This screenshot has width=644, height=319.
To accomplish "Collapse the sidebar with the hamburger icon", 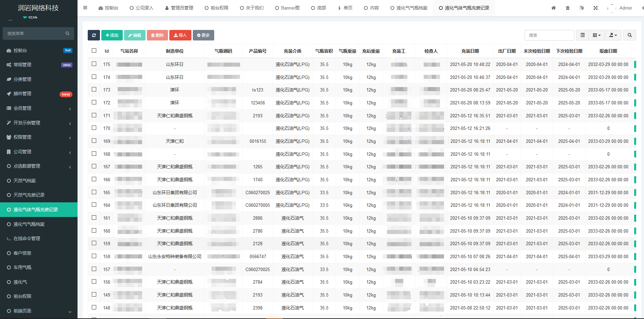I will click(x=85, y=8).
